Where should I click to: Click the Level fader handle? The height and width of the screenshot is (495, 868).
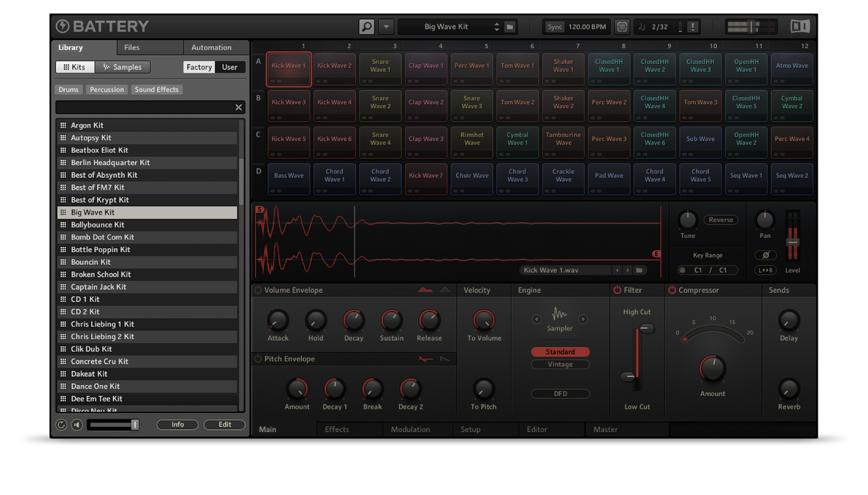[792, 242]
